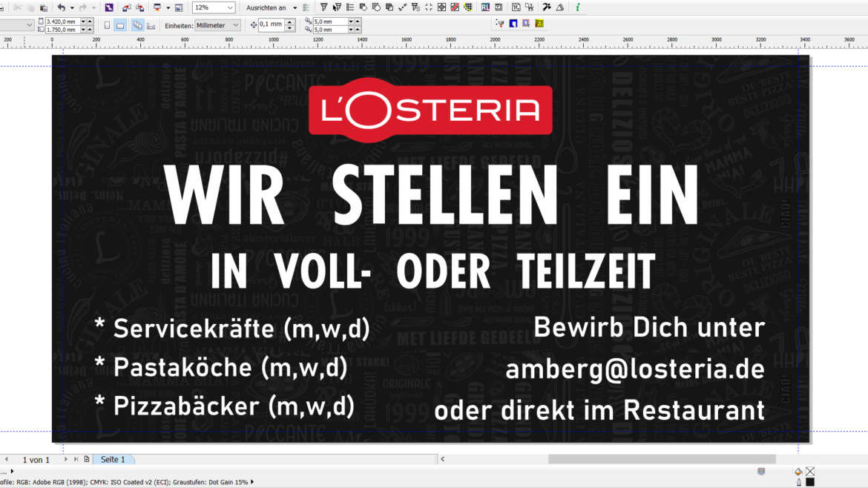Click the fill bucket indicator in status bar
868x488 pixels.
798,472
